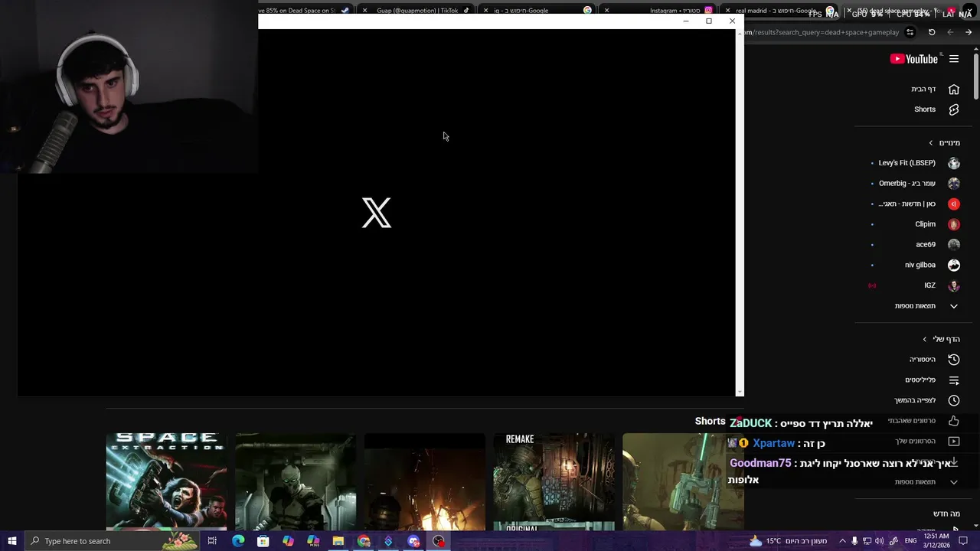Click the YouTube address bar URL
This screenshot has height=551, width=980.
coord(821,32)
